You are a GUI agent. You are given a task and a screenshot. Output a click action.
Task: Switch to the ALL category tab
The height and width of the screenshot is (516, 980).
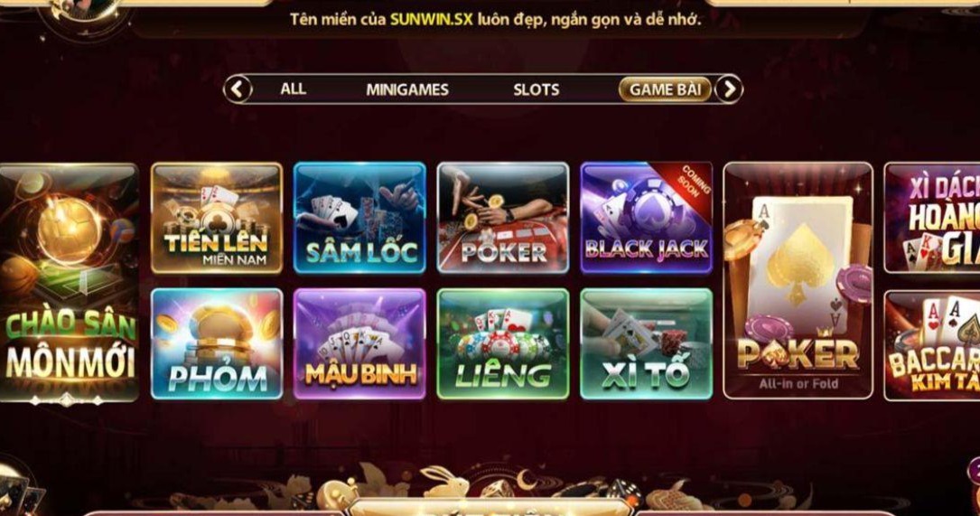coord(294,89)
